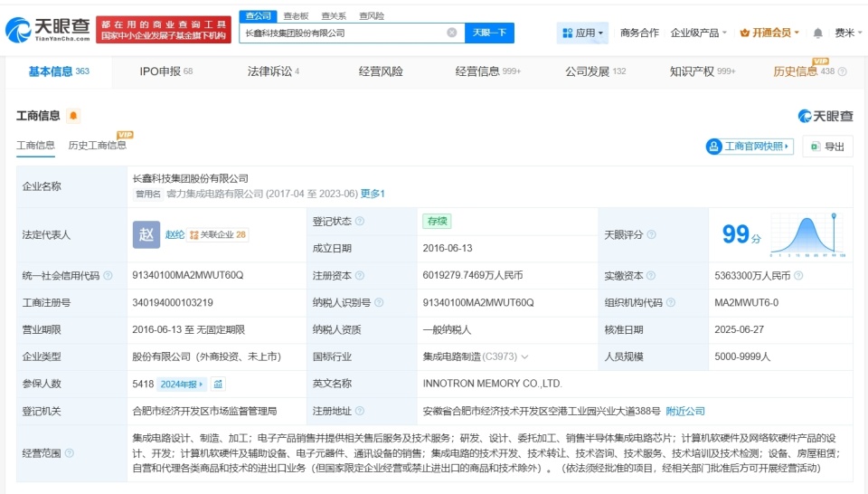Clear the search box with X icon
The width and height of the screenshot is (868, 494).
[452, 33]
